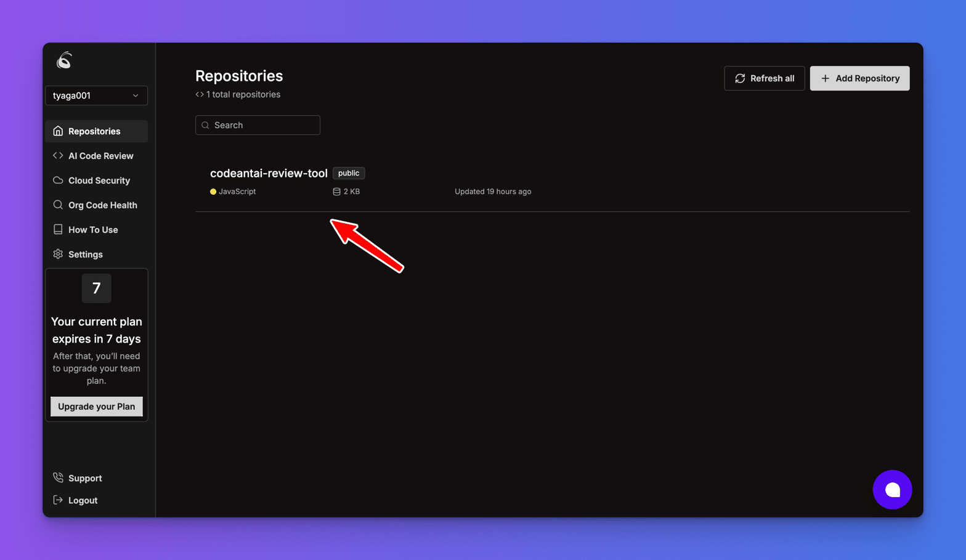The image size is (966, 560).
Task: Open the codeantai-review-tool repository
Action: [269, 173]
